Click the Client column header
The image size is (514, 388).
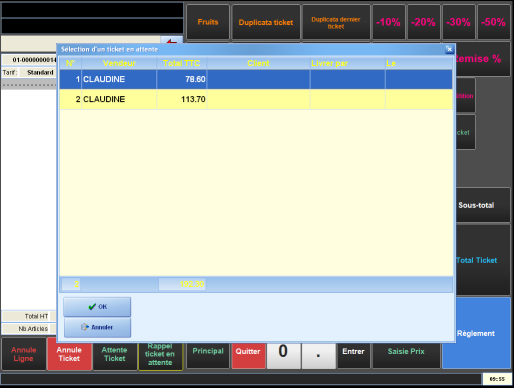tap(258, 63)
